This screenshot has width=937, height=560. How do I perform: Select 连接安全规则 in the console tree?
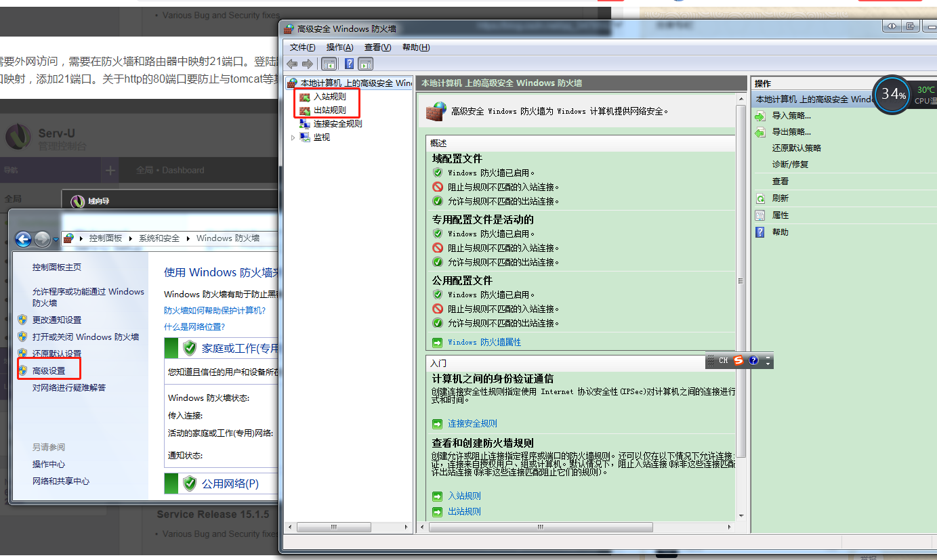337,124
